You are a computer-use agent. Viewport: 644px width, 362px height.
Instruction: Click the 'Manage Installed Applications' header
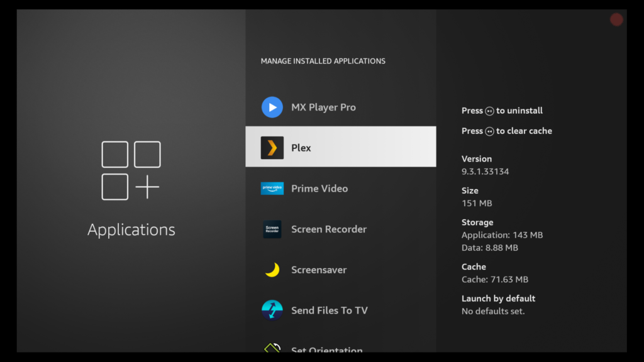[x=323, y=62]
